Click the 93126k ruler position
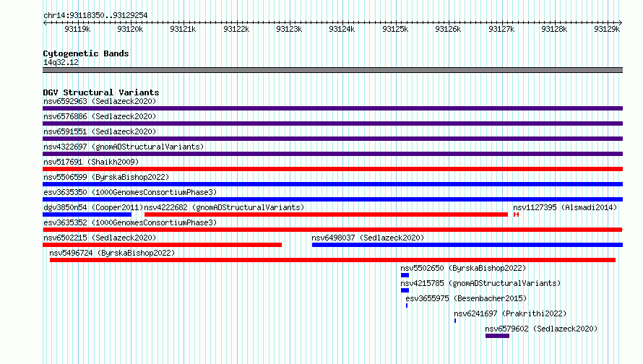The width and height of the screenshot is (643, 364). pos(448,29)
